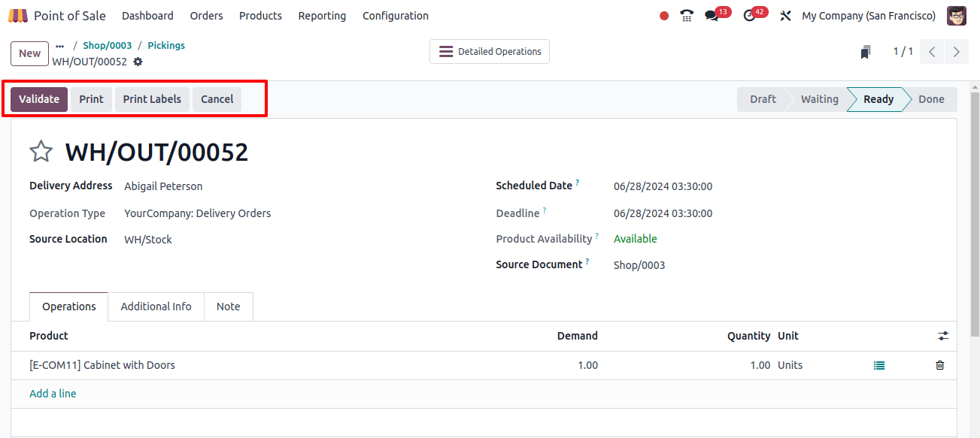The width and height of the screenshot is (980, 438).
Task: Select the Draft status stage
Action: click(x=763, y=99)
